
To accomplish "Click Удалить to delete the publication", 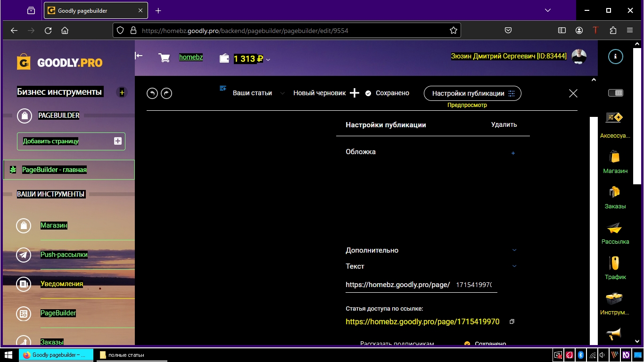I will click(504, 125).
